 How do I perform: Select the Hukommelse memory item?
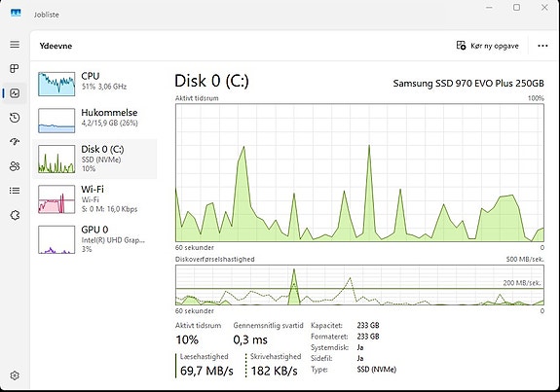[x=94, y=121]
